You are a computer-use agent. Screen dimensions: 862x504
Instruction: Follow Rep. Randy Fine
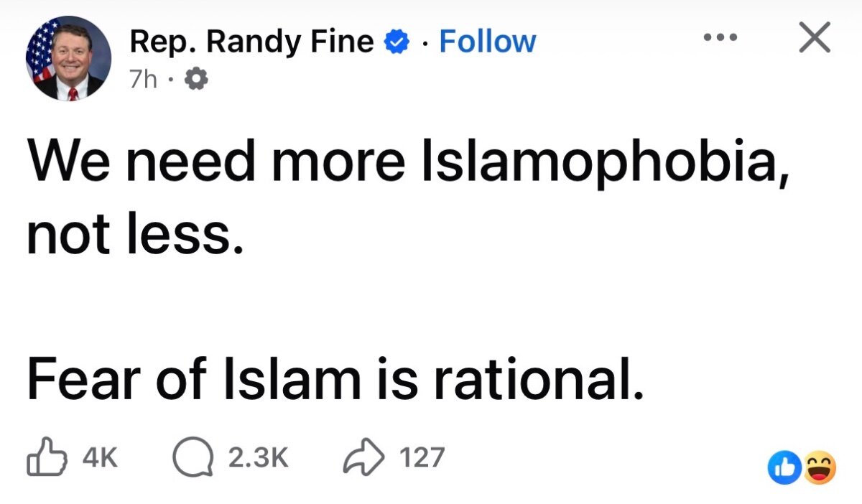tap(487, 42)
